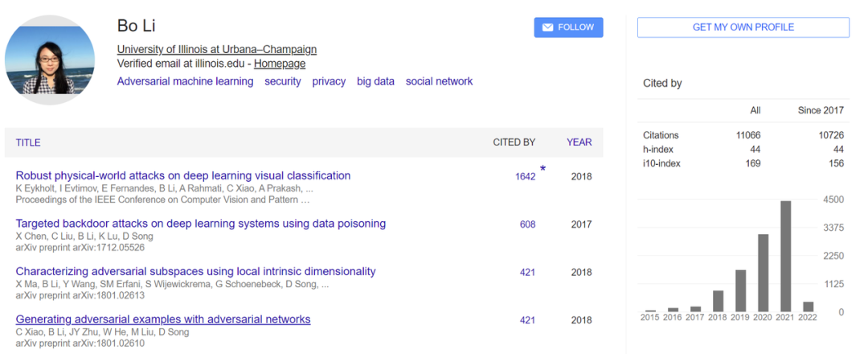Sort publications by Cited By header
Screen dimensions: 868x354
tap(514, 142)
